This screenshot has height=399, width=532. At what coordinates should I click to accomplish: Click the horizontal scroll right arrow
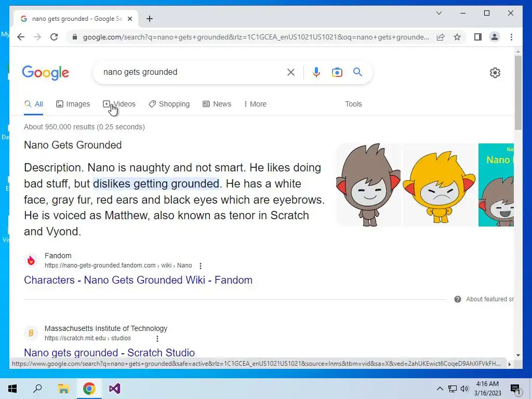(509, 364)
